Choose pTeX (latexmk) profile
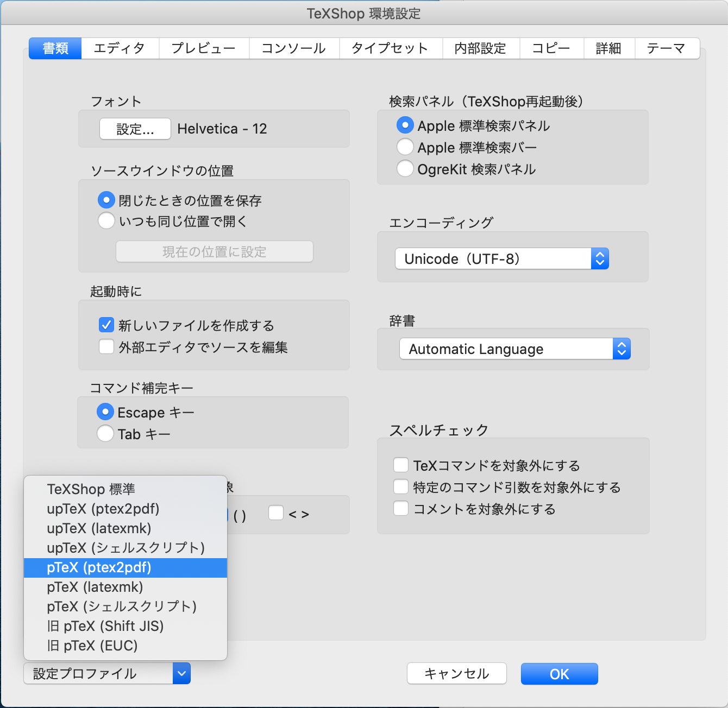This screenshot has width=728, height=708. [125, 587]
